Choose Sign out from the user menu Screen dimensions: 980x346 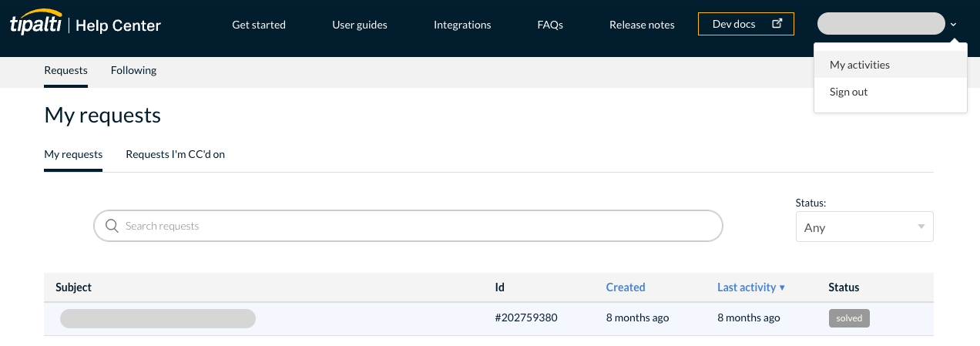848,92
